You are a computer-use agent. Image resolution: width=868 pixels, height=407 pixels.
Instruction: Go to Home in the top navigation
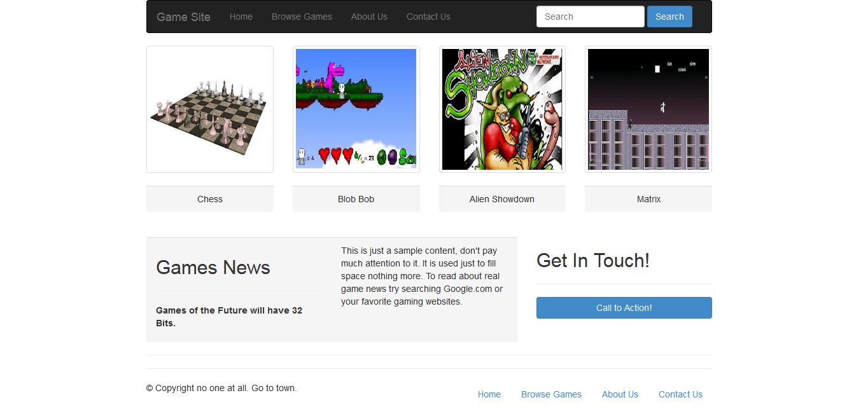point(241,17)
